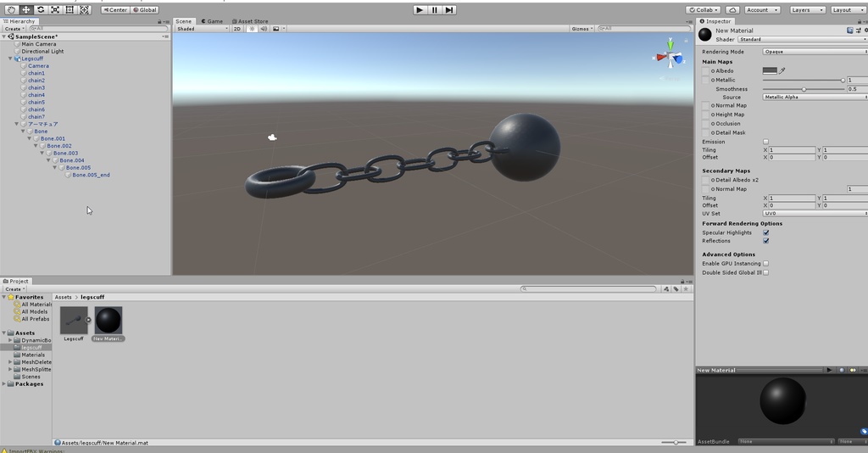Toggle 2D scene view mode
868x453 pixels.
[x=237, y=29]
